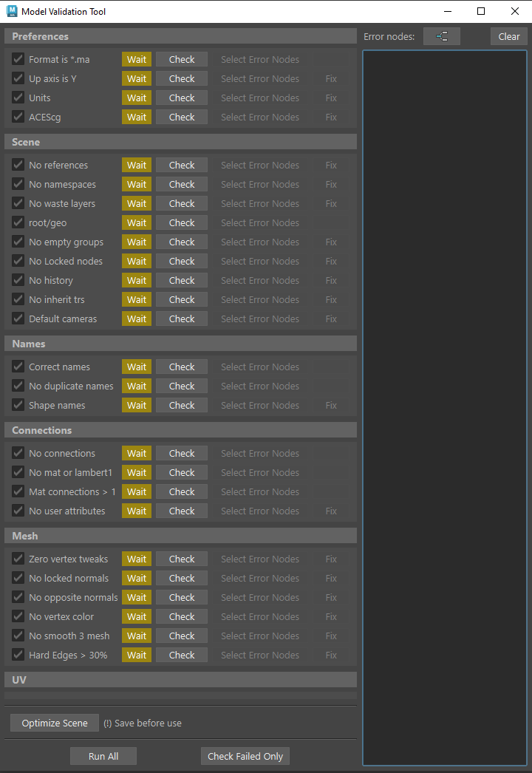
Task: Click the Maya app icon in title bar
Action: point(12,11)
